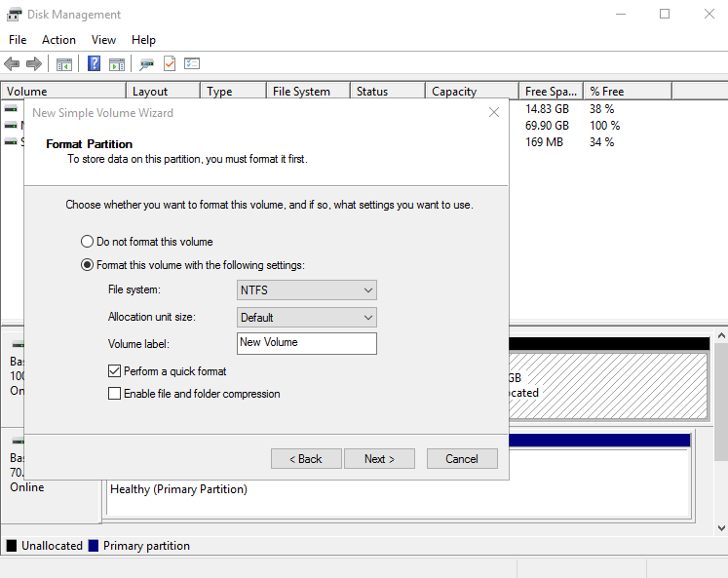
Task: Click the scrollbar down arrow in disk pane
Action: pyautogui.click(x=721, y=528)
